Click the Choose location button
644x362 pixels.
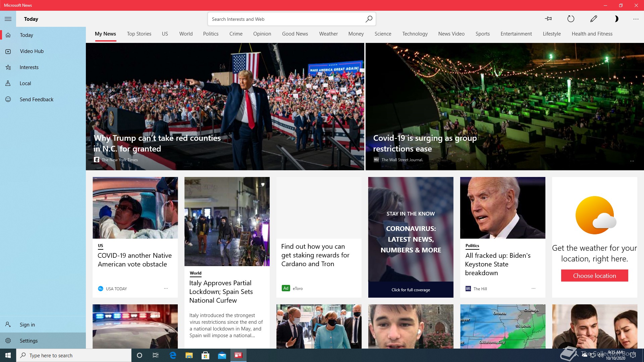[x=594, y=276]
